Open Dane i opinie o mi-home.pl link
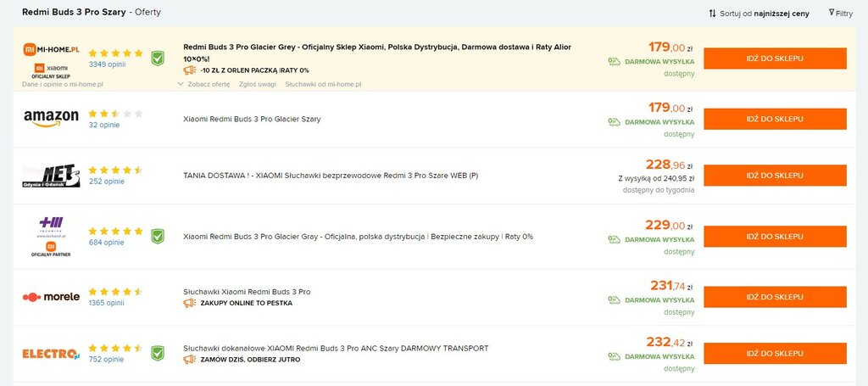Screen dimensions: 868x386 [63, 84]
